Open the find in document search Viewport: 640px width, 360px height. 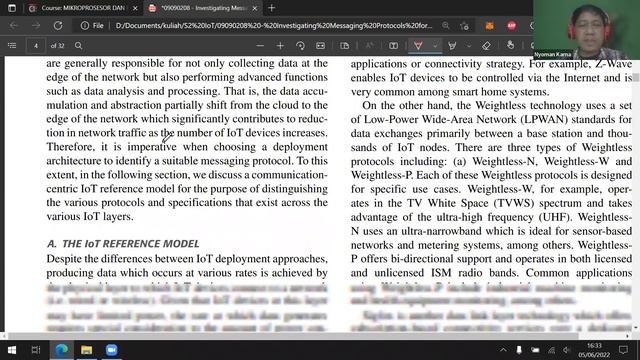[78, 46]
